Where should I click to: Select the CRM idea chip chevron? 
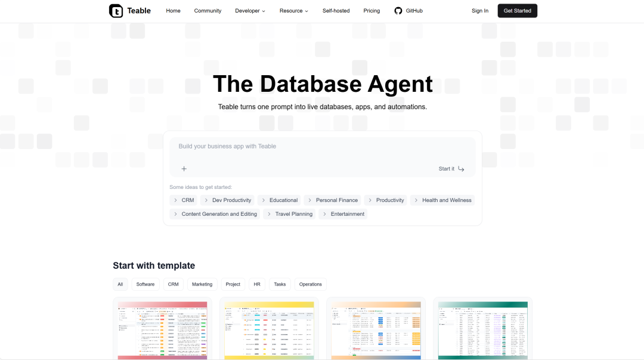pyautogui.click(x=175, y=200)
